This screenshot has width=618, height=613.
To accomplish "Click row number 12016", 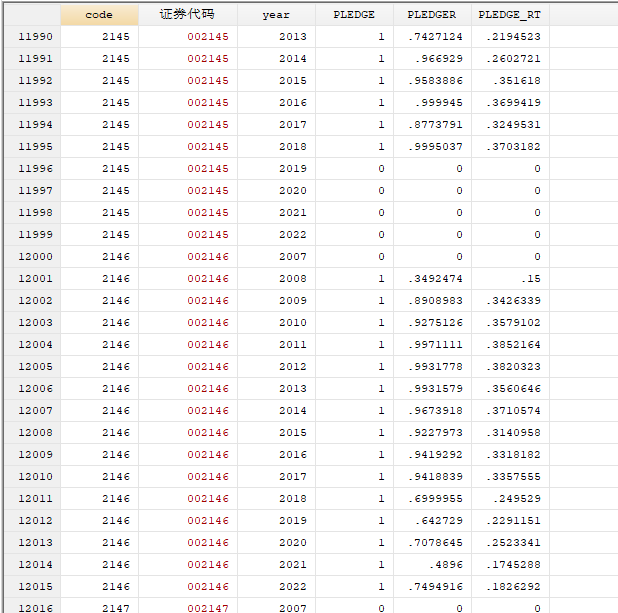I will pos(33,607).
